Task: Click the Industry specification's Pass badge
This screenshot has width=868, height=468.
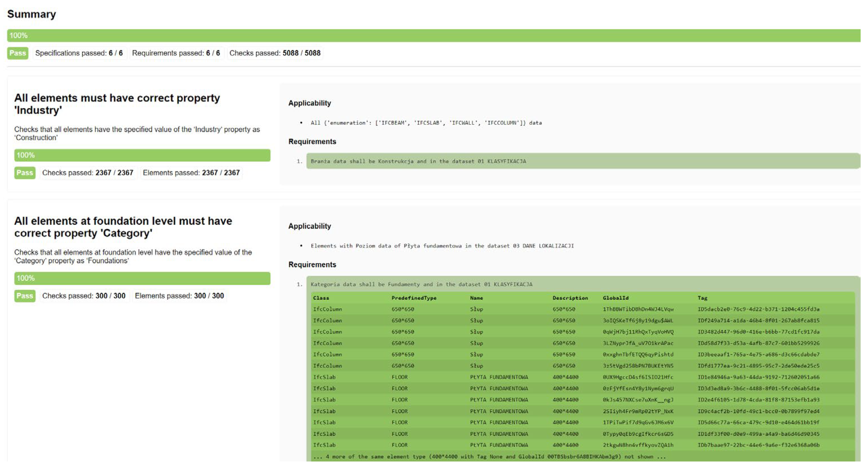Action: (x=25, y=173)
